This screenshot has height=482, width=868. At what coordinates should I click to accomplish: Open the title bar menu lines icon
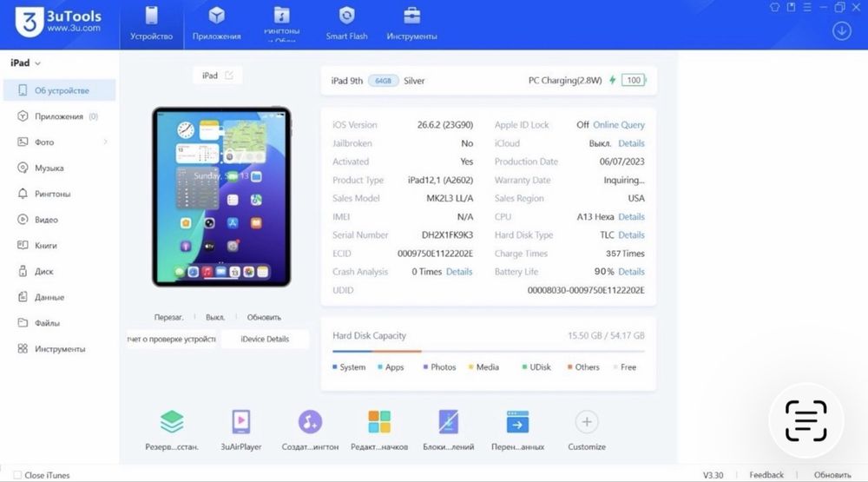[807, 7]
